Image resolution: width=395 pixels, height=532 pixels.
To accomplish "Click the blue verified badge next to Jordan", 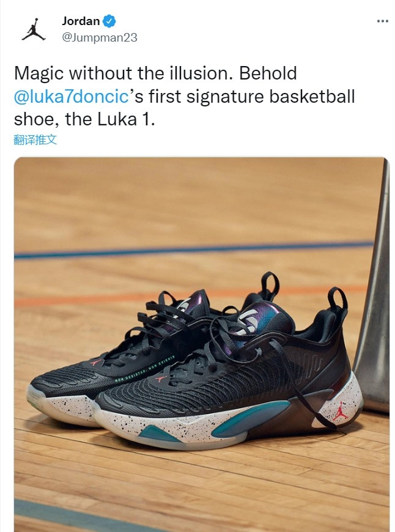I will click(109, 21).
